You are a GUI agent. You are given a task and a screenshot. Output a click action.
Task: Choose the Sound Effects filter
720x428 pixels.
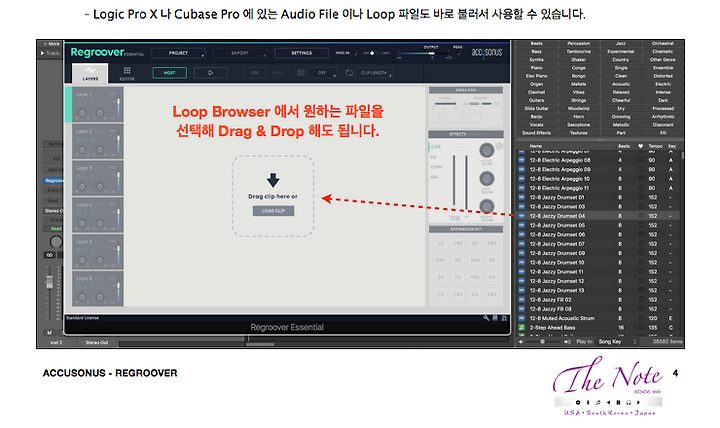[x=536, y=133]
